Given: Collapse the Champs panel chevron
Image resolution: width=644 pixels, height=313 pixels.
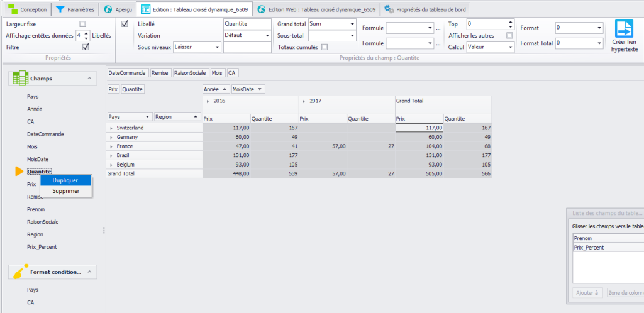Looking at the screenshot, I should [x=89, y=79].
